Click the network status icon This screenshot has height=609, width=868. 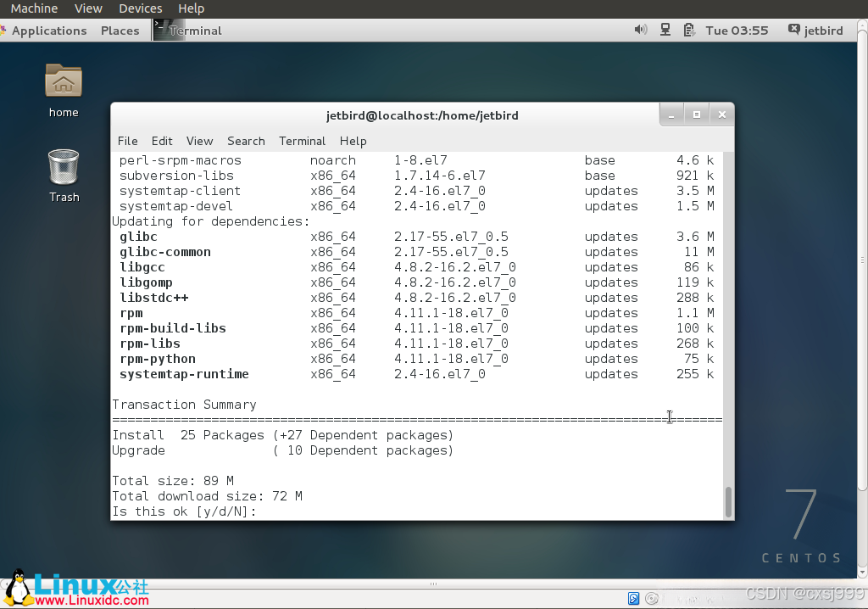pos(665,30)
